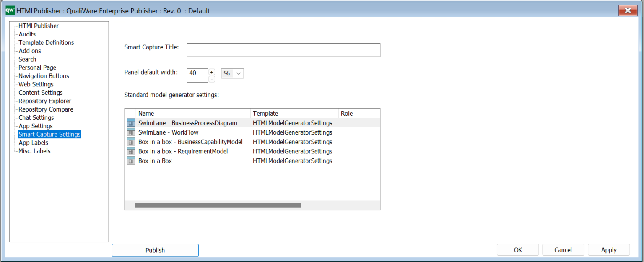Click the grid icon beside Box in a Box
Screen dimensions: 644x262
[x=130, y=161]
